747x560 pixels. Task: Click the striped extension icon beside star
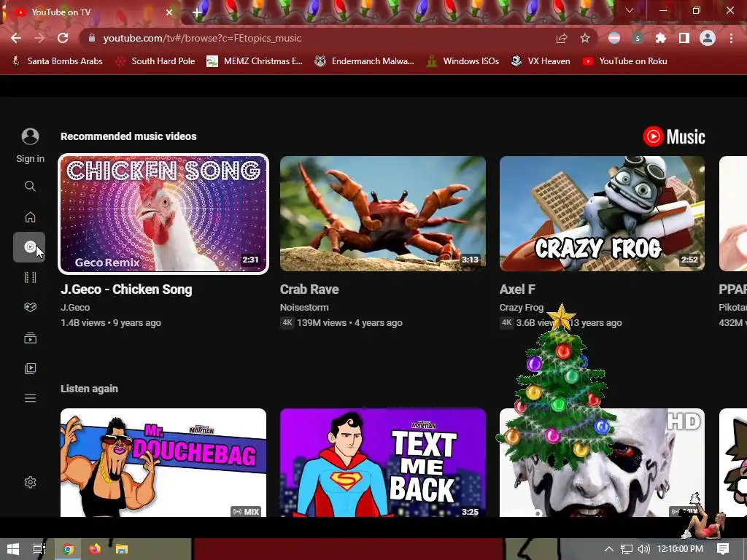pyautogui.click(x=614, y=38)
